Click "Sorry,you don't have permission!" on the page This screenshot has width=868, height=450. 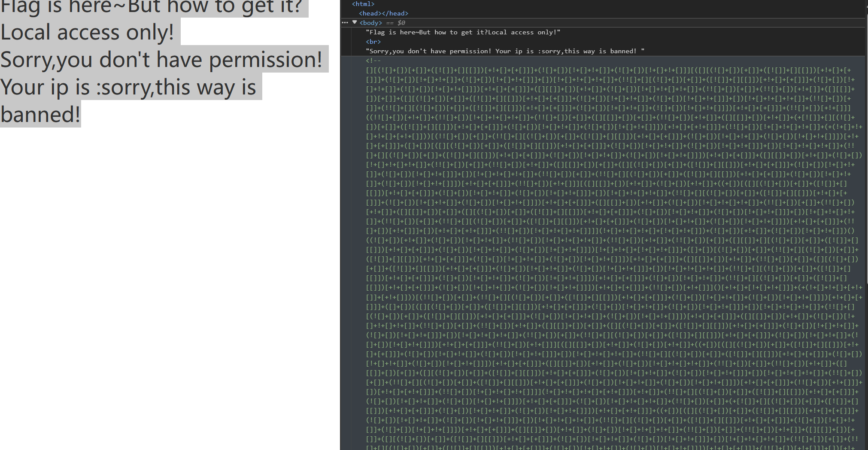[x=161, y=59]
